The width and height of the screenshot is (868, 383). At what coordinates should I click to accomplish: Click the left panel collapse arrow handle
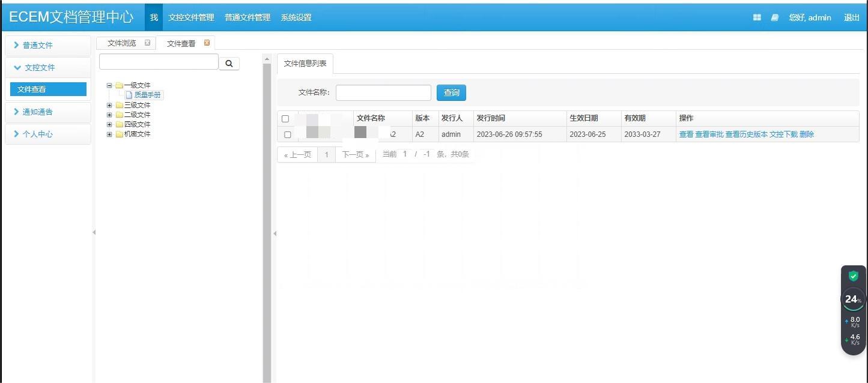click(x=94, y=232)
